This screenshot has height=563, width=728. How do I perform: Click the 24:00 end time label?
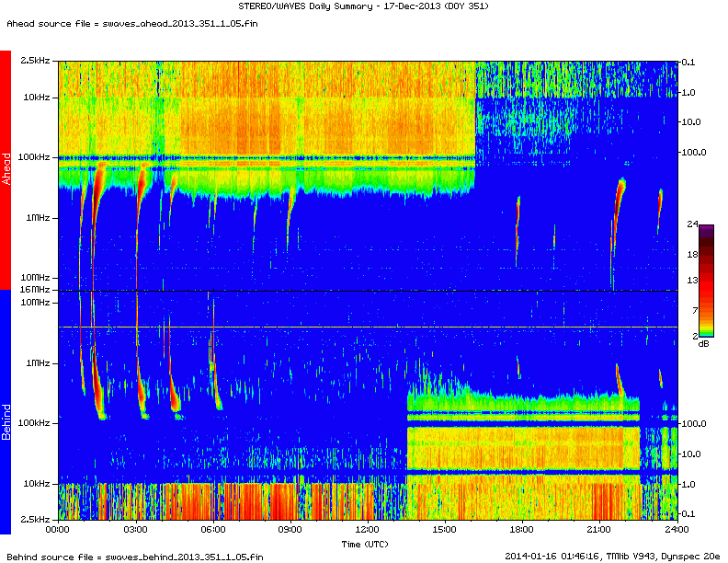pos(677,529)
